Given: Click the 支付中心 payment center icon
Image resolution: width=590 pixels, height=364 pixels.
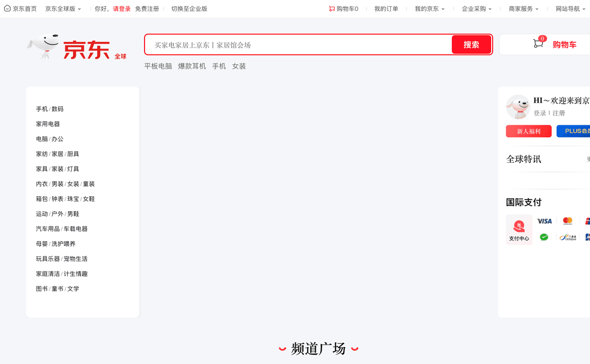Looking at the screenshot, I should (x=519, y=229).
